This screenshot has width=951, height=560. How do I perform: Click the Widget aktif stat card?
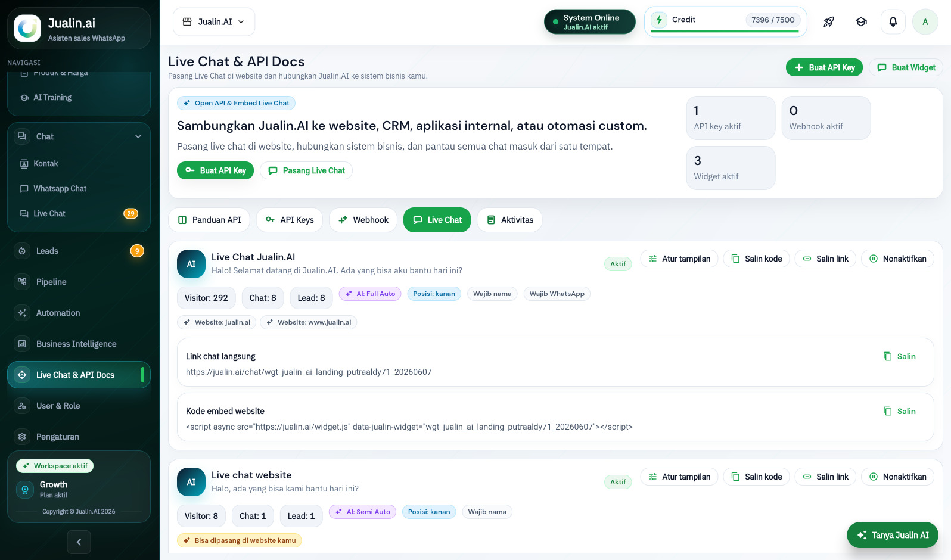[731, 168]
